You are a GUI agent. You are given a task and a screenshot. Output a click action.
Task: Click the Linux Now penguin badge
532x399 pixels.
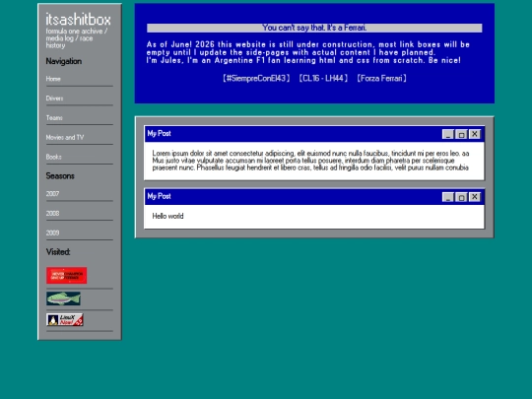[x=65, y=319]
